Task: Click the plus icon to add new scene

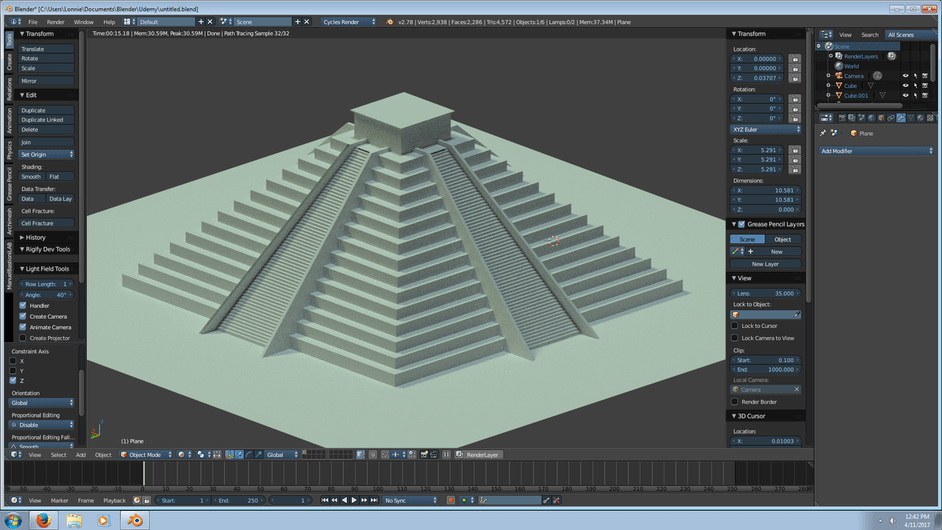Action: coord(300,21)
